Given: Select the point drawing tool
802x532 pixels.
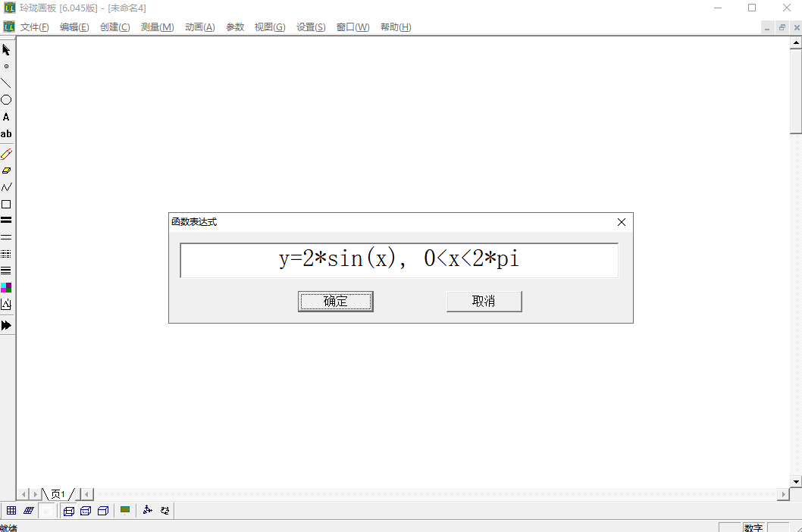Looking at the screenshot, I should (x=6, y=67).
